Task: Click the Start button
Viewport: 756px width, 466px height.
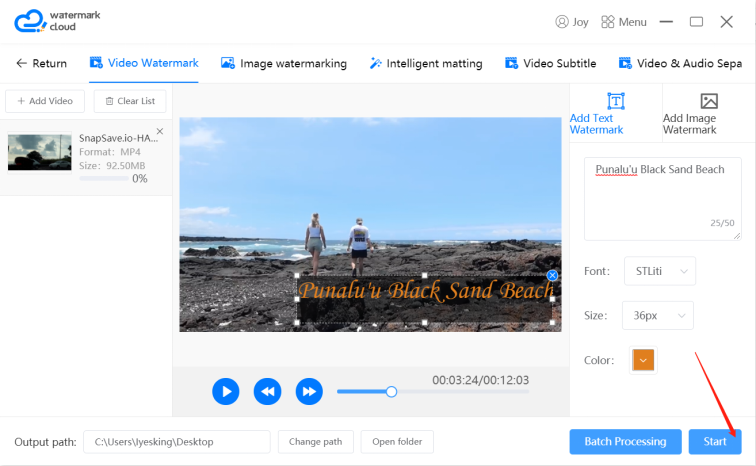Action: [x=715, y=441]
